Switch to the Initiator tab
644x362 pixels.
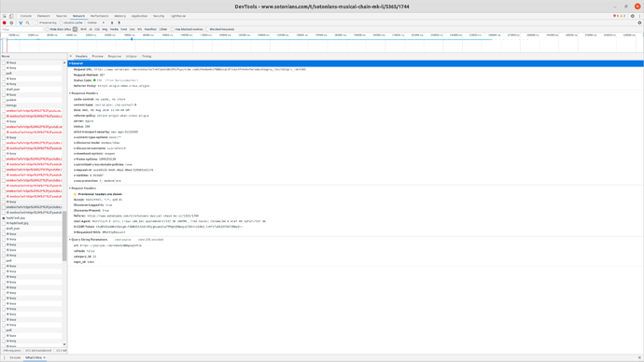(132, 56)
